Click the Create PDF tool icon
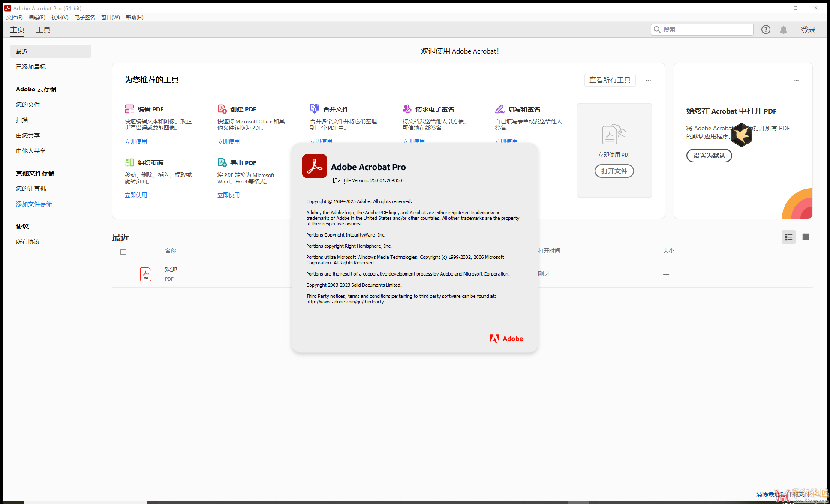The image size is (830, 504). point(222,109)
